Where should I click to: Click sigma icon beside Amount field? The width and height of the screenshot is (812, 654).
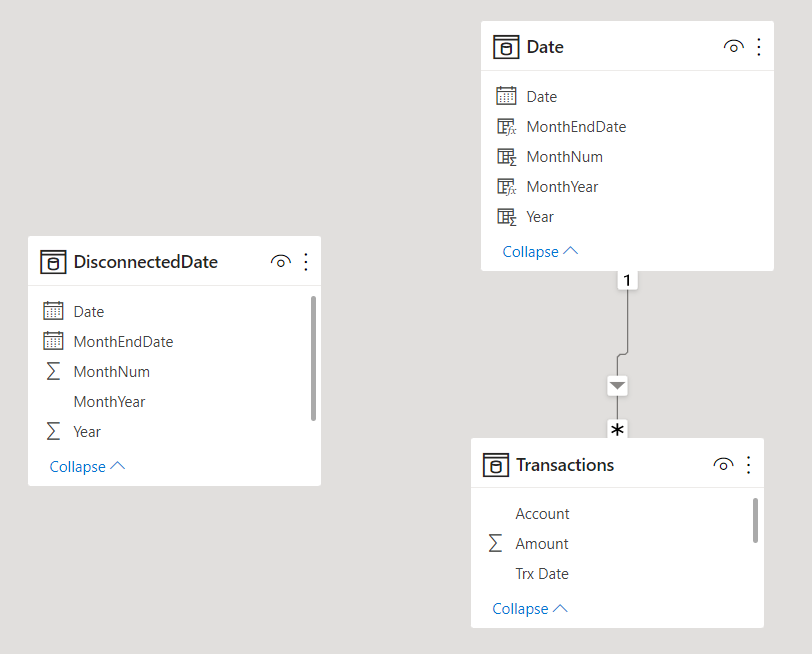tap(495, 543)
